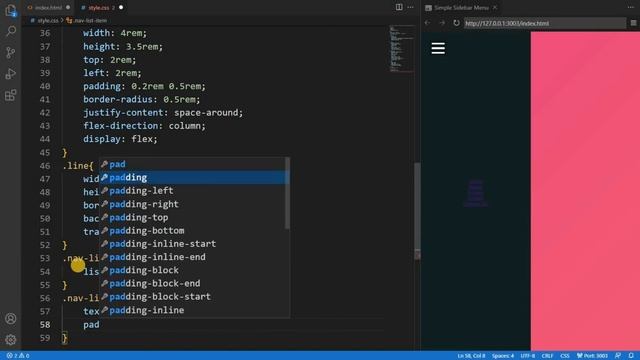Close the Simple Sidebar Menu preview tab
This screenshot has height=360, width=640.
(495, 7)
